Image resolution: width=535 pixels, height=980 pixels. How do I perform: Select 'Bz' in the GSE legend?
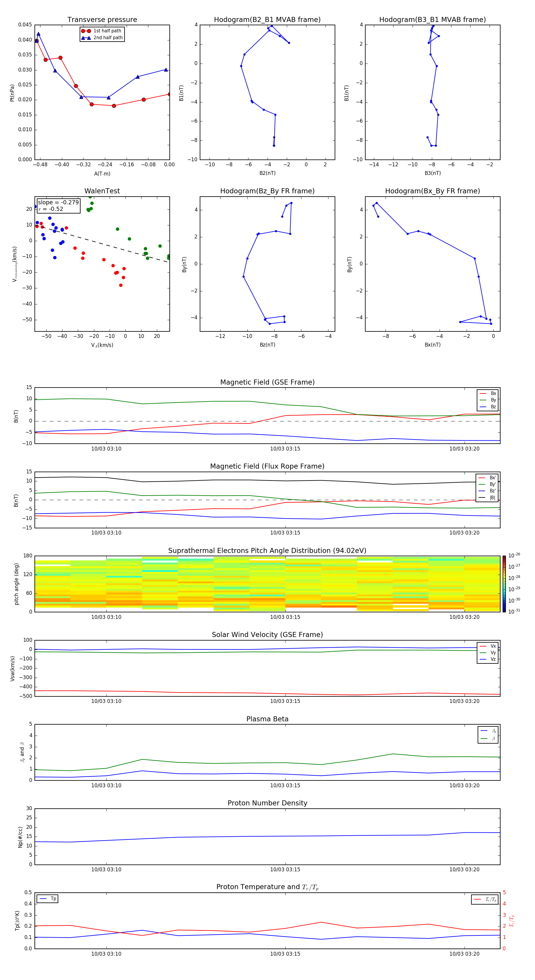[488, 407]
